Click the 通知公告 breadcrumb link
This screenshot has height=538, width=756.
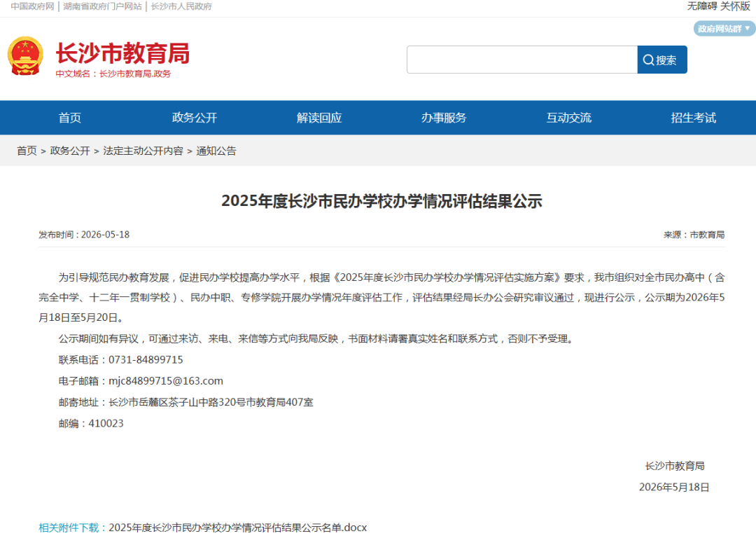(216, 151)
